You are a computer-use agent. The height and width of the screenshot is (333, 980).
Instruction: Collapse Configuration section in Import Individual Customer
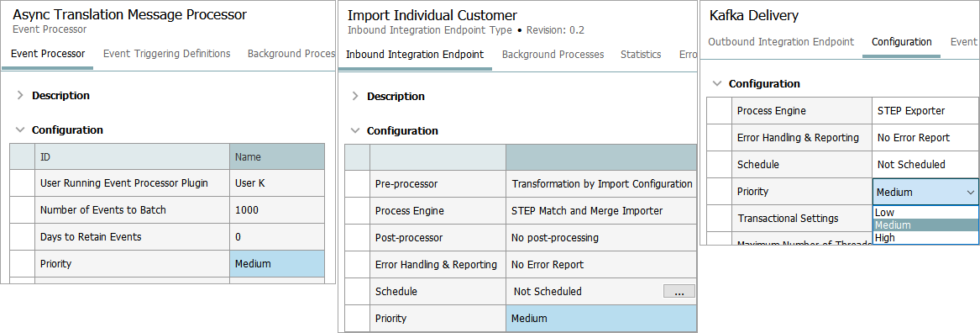pos(355,131)
